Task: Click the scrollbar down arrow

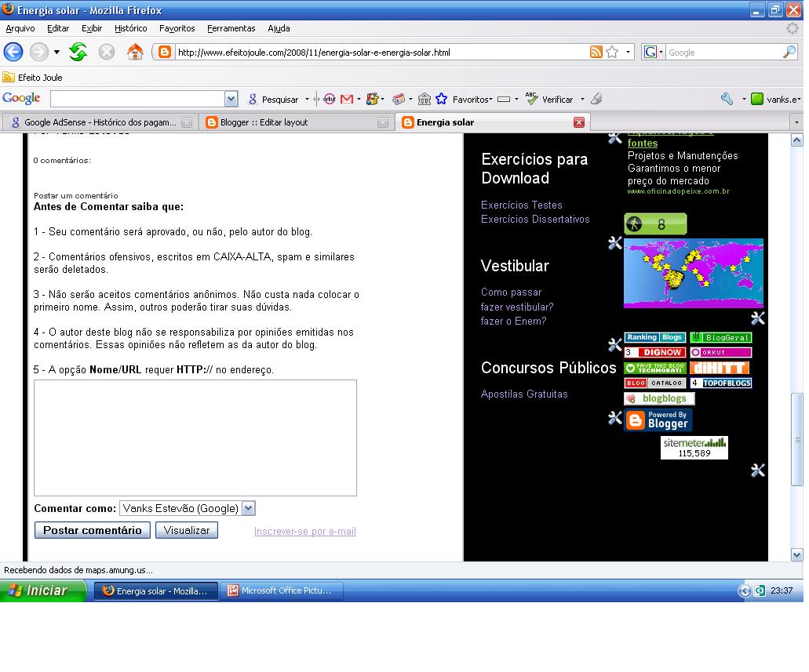Action: tap(797, 555)
